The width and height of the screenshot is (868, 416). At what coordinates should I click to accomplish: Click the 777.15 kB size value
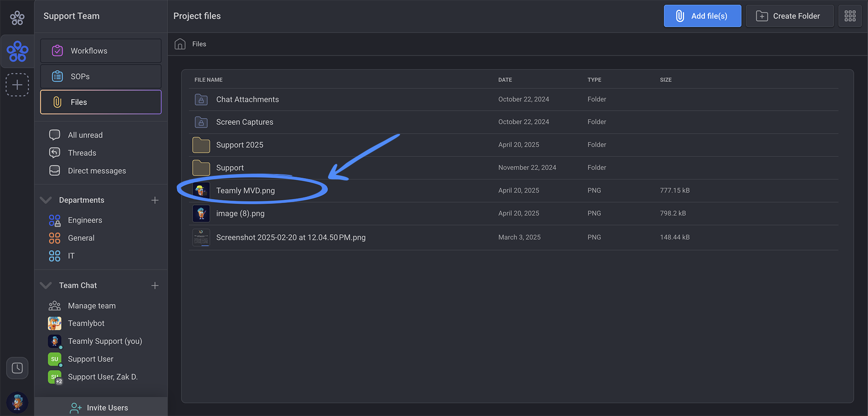[675, 190]
